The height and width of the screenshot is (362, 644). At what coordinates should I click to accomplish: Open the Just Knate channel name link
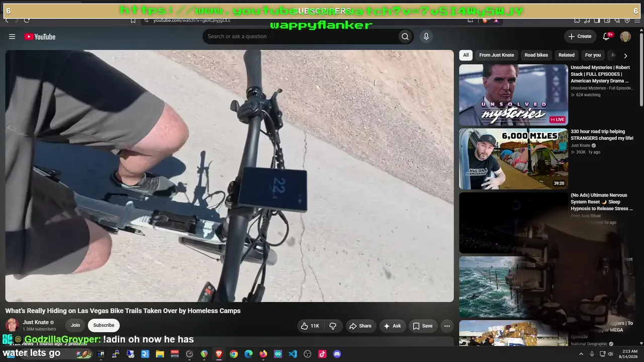click(36, 322)
